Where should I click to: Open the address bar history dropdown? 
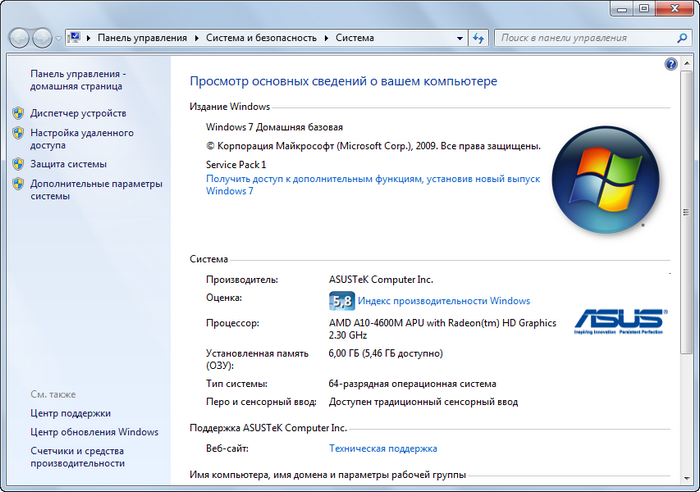pos(460,38)
